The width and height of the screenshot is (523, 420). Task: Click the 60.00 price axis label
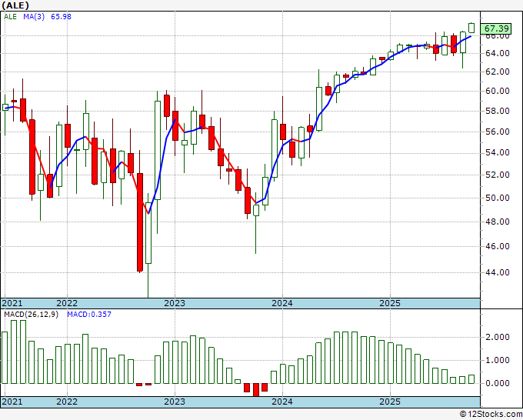pos(498,91)
